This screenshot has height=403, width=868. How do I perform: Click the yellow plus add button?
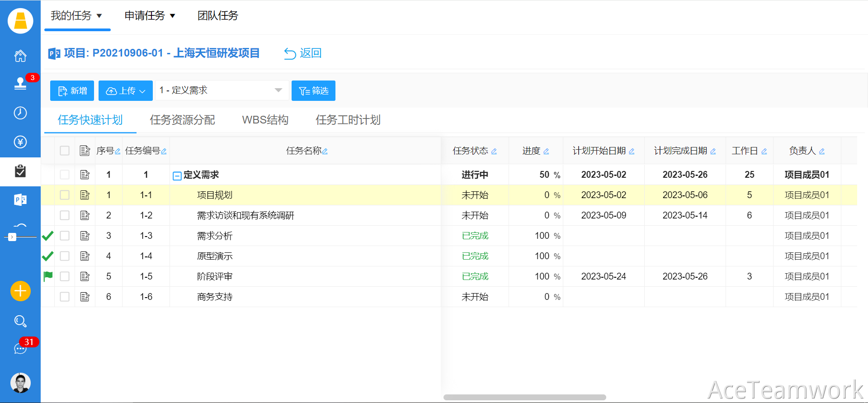(20, 291)
